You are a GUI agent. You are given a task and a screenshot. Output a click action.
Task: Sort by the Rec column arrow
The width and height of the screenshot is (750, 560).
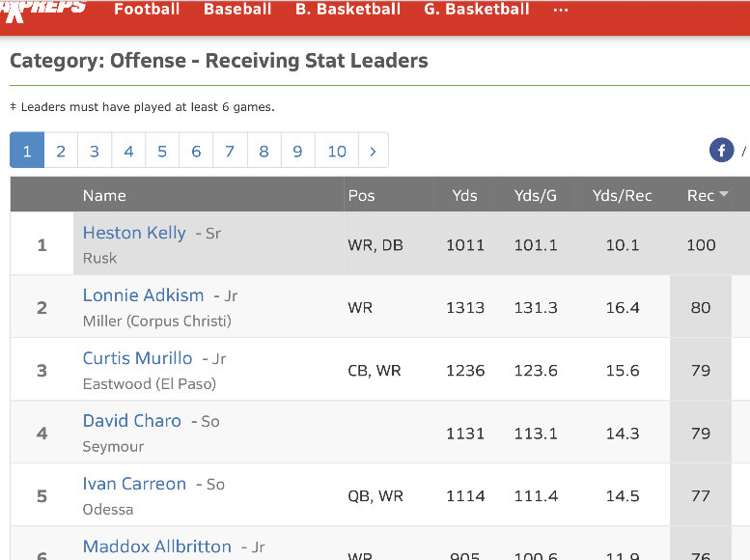723,195
